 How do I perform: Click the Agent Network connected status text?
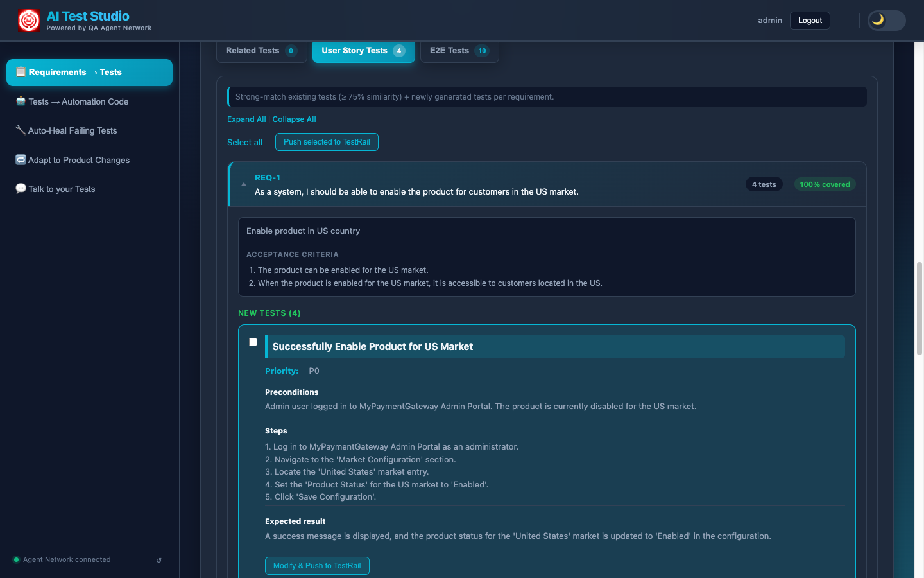(67, 560)
